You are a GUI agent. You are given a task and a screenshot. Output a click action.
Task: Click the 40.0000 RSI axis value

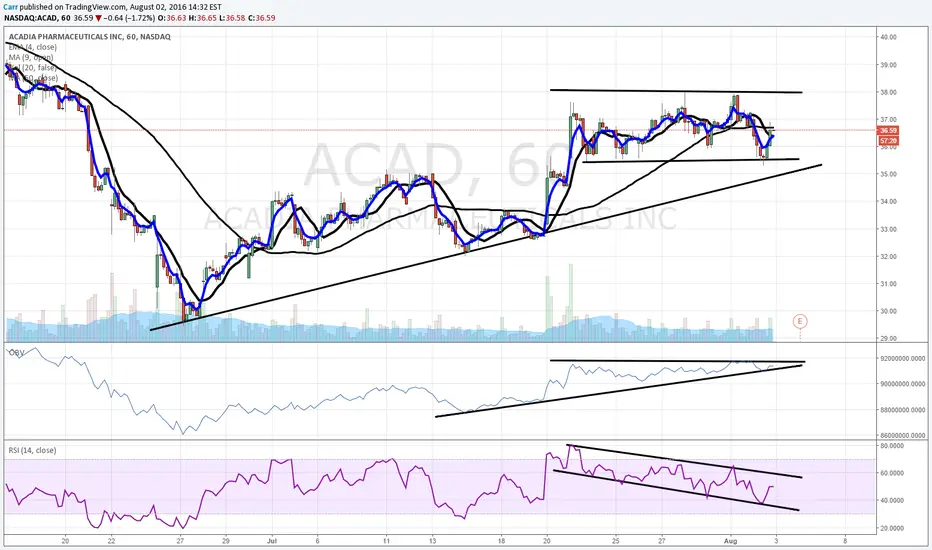coord(892,501)
